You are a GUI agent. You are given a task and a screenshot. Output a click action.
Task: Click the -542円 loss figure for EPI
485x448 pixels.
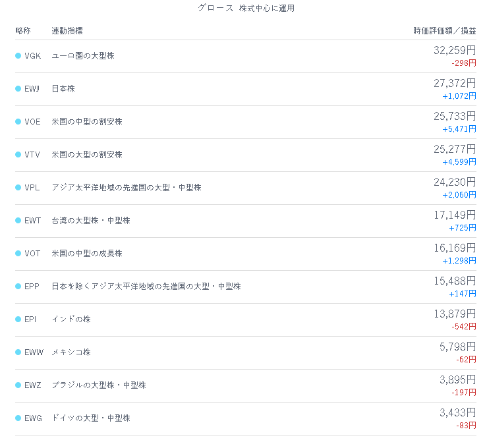[x=464, y=327]
